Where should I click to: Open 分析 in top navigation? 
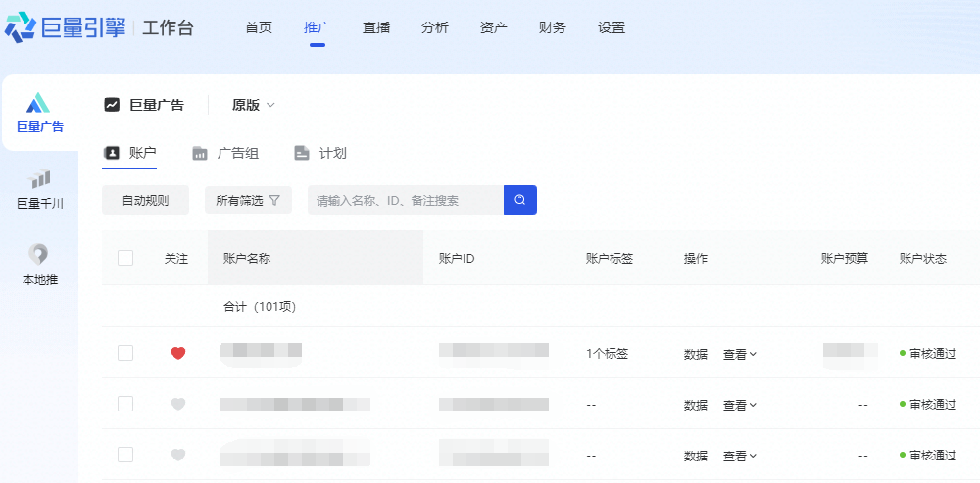(435, 28)
